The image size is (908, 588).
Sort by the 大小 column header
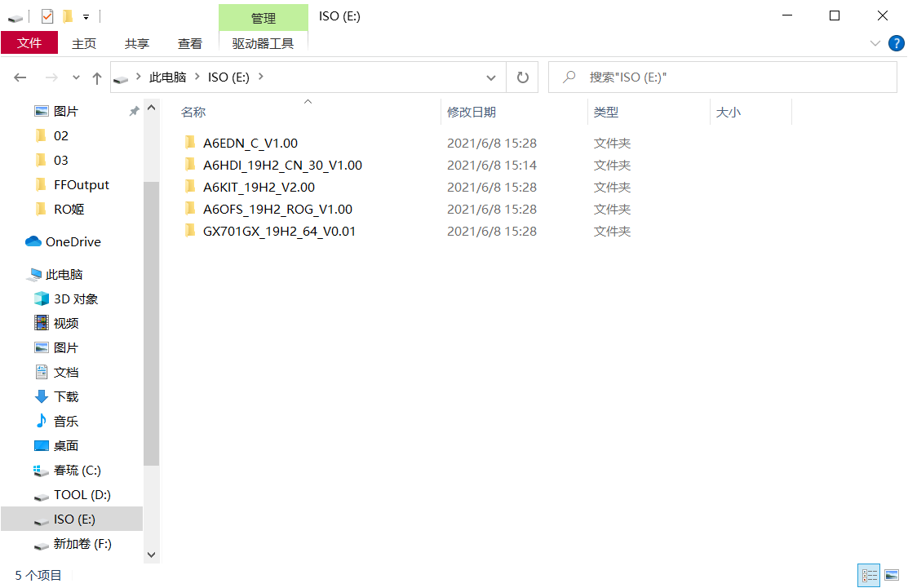click(x=728, y=113)
